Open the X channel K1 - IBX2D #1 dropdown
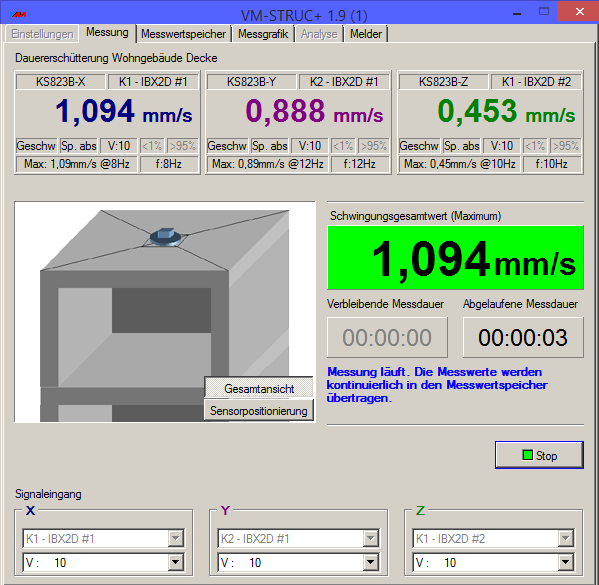This screenshot has width=599, height=585. point(104,539)
